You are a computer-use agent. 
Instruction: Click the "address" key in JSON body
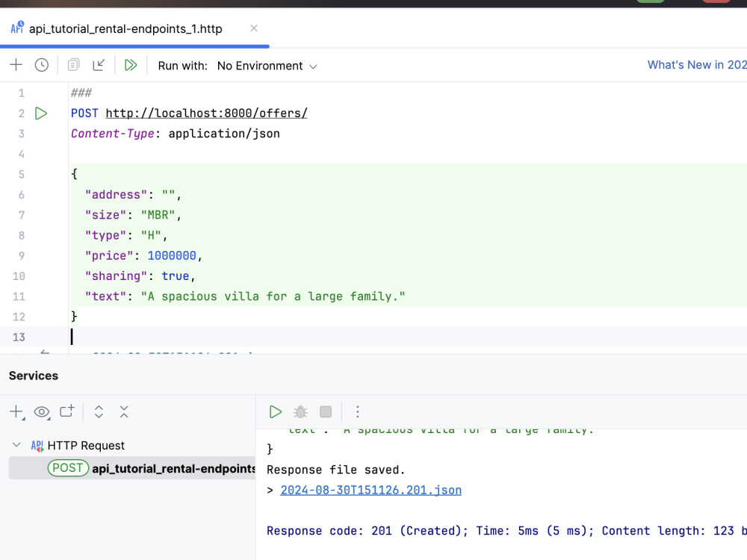(x=116, y=195)
